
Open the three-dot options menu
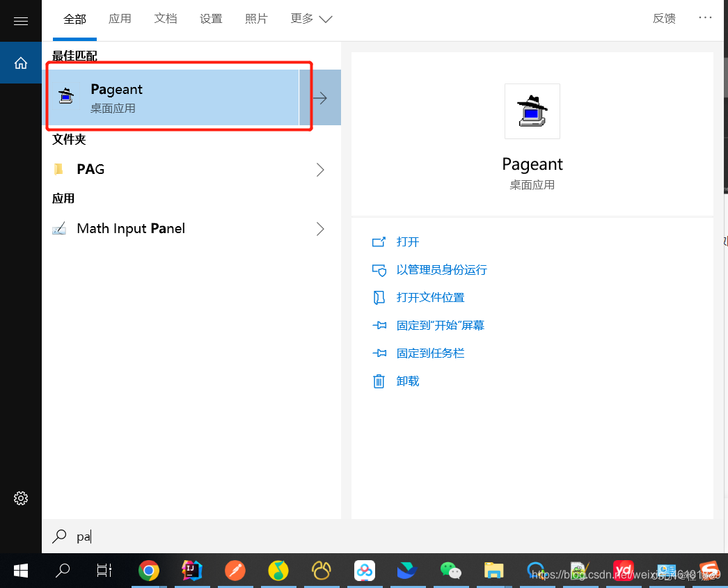click(705, 17)
